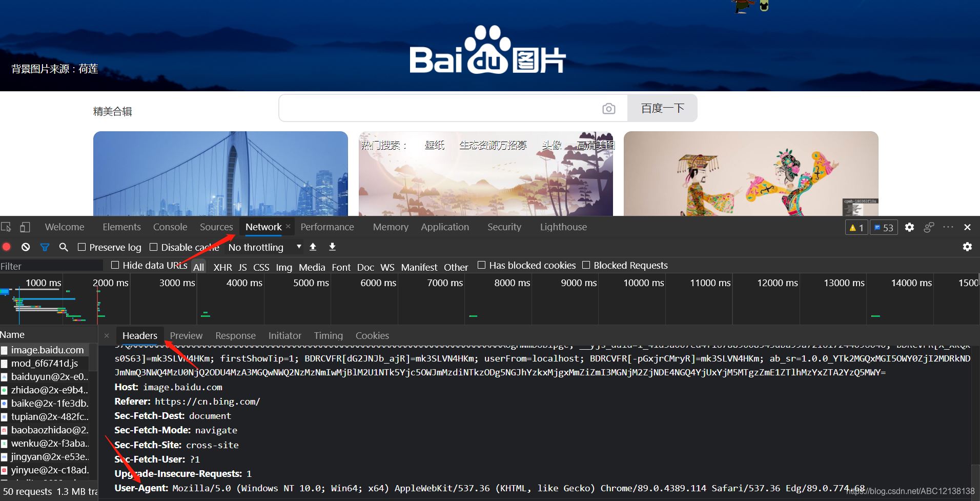
Task: Toggle the network filter bar
Action: click(45, 247)
